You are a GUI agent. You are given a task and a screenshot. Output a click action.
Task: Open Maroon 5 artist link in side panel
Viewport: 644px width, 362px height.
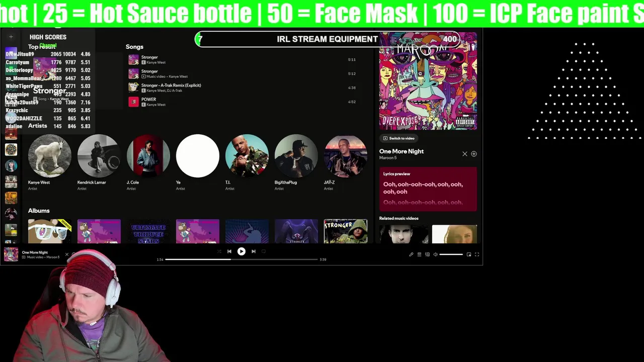(388, 158)
